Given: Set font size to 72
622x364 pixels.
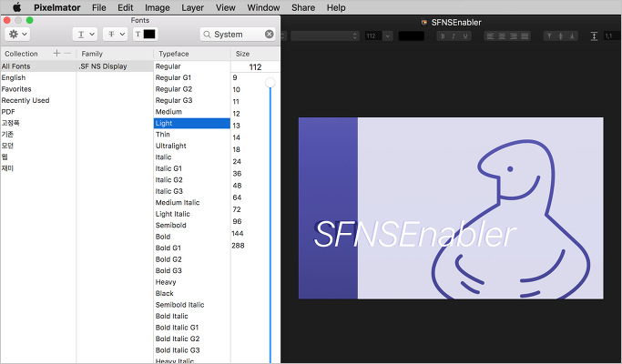Looking at the screenshot, I should pos(237,209).
